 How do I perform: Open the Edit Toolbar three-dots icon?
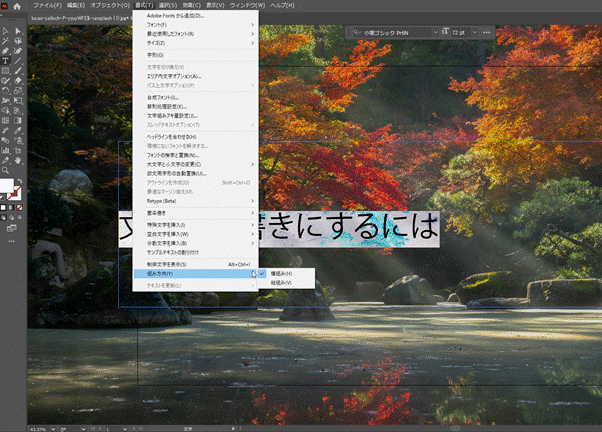pyautogui.click(x=11, y=241)
